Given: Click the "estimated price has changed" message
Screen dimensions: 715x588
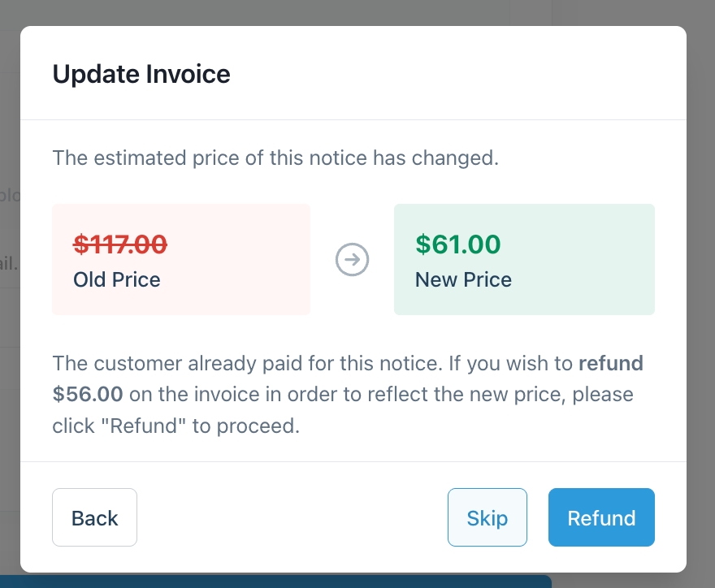Looking at the screenshot, I should [x=275, y=158].
